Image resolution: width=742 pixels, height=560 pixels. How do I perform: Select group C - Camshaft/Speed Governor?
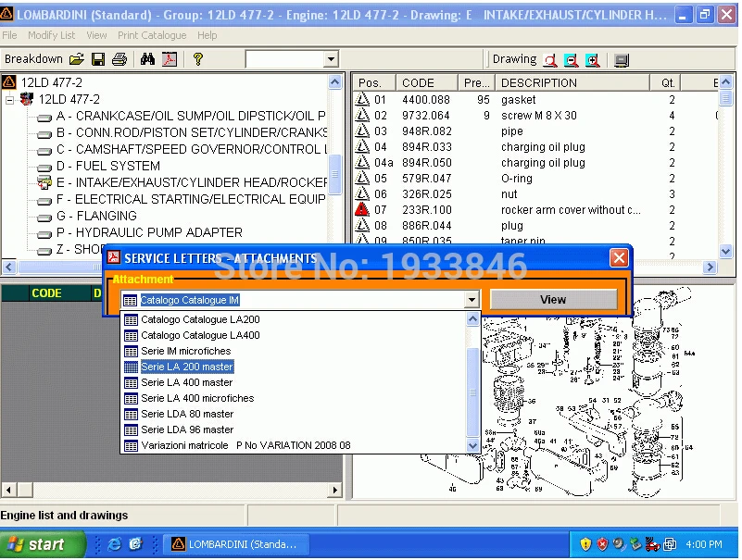[x=192, y=149]
